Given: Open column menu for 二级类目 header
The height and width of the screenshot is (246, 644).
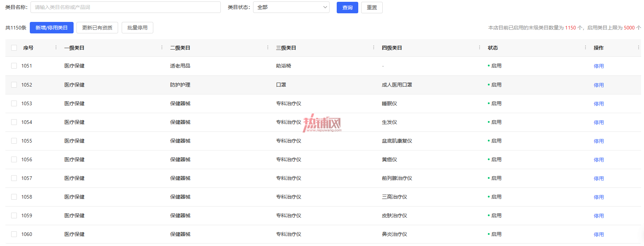Looking at the screenshot, I should point(268,47).
